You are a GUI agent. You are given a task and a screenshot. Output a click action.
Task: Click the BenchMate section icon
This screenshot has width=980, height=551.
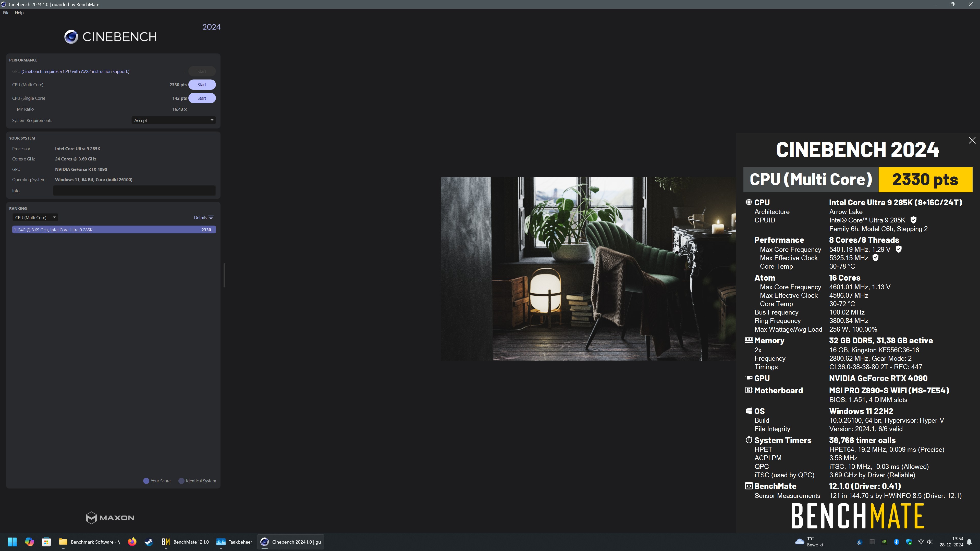pos(749,486)
